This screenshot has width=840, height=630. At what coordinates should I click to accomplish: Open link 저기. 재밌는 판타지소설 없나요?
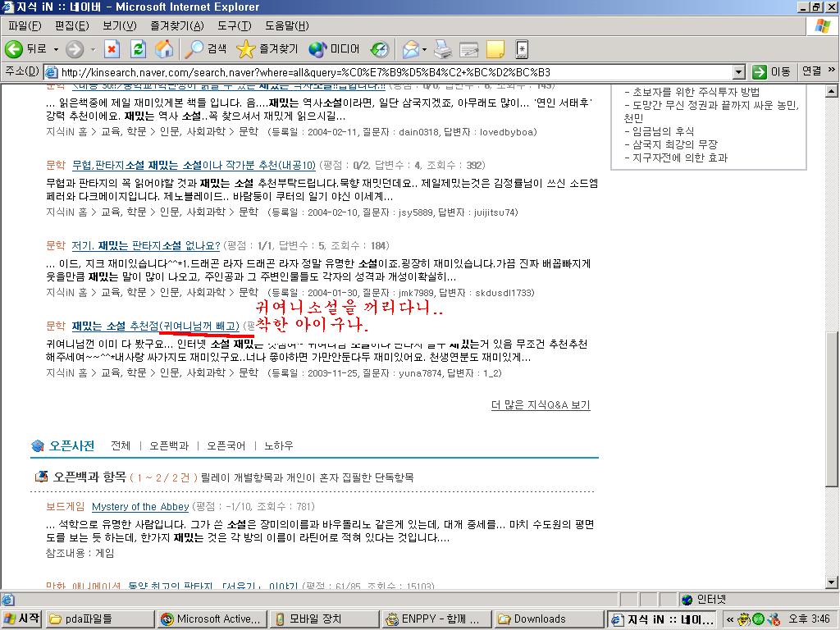[146, 245]
